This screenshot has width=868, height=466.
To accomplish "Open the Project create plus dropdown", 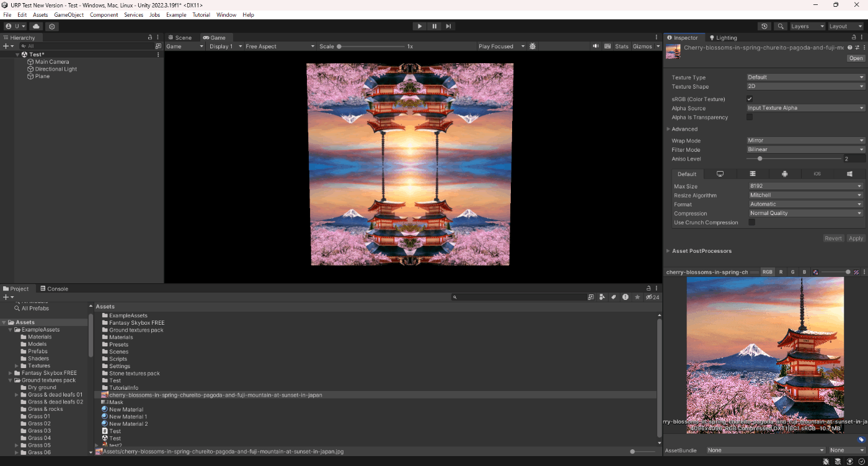I will 8,297.
